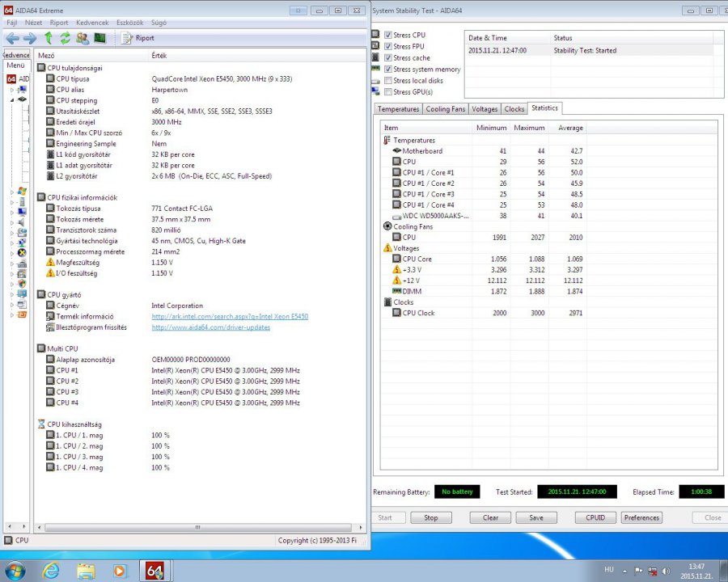This screenshot has height=582, width=728.
Task: Click the fan icon next to Cooling Fans group
Action: tap(387, 226)
